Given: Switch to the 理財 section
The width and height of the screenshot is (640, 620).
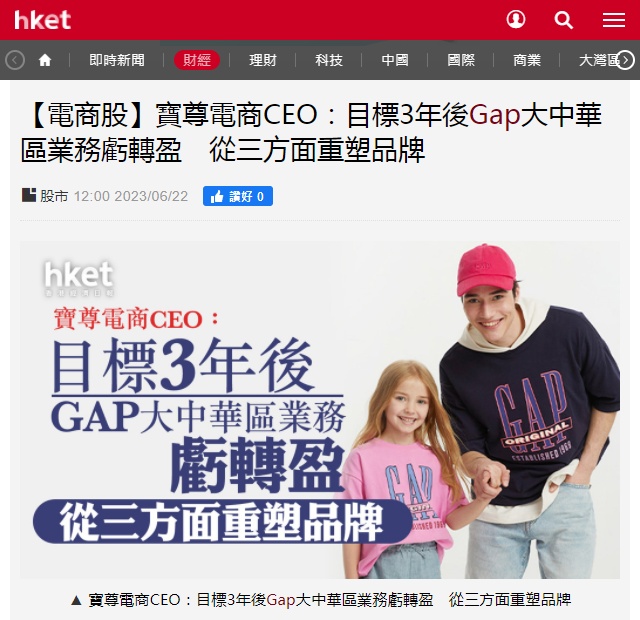Looking at the screenshot, I should tap(263, 60).
